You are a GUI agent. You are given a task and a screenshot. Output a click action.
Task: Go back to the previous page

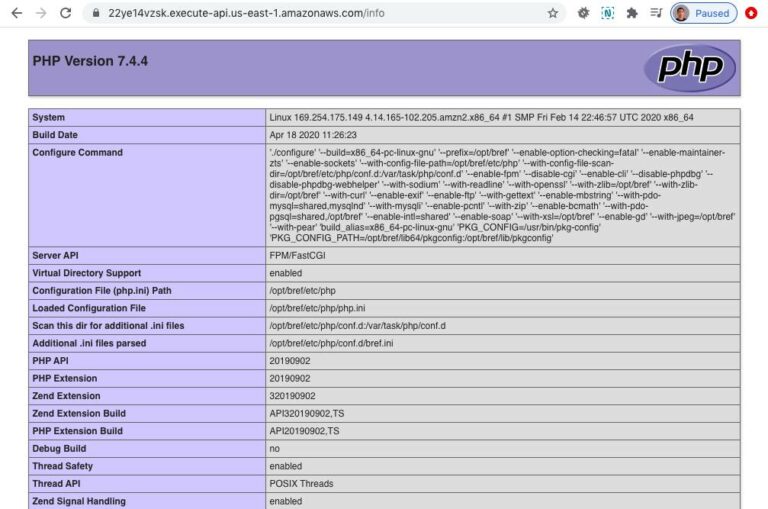pos(17,13)
